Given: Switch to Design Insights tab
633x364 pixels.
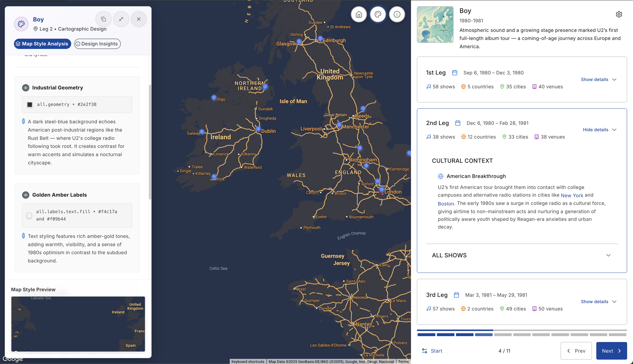Looking at the screenshot, I should tap(97, 44).
